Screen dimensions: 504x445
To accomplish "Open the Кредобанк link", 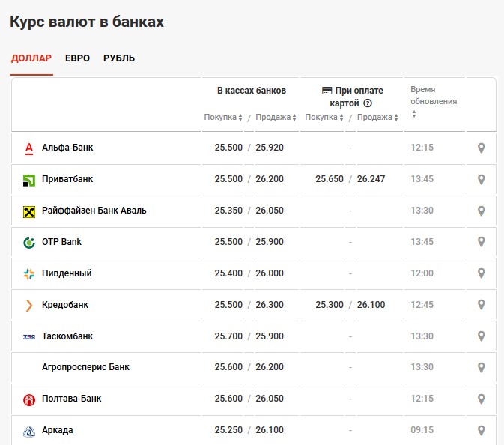I will (x=65, y=305).
